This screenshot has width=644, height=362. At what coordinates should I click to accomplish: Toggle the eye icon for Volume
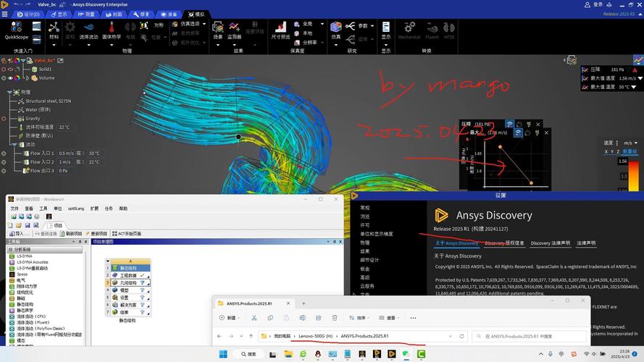10,78
